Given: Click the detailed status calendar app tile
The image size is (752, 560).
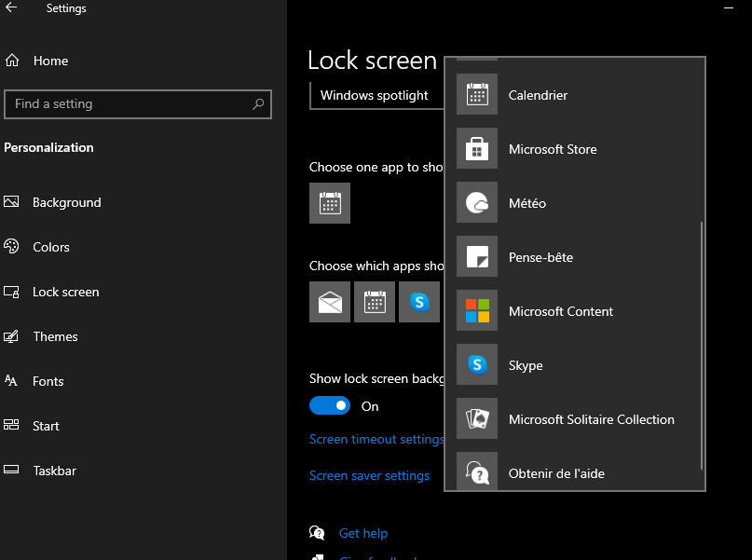Looking at the screenshot, I should [330, 203].
